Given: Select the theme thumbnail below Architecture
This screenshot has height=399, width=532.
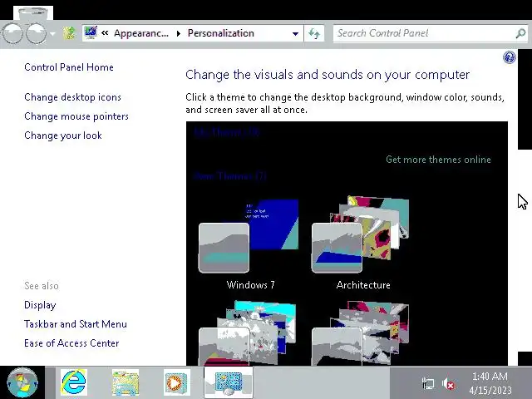Looking at the screenshot, I should 360,332.
